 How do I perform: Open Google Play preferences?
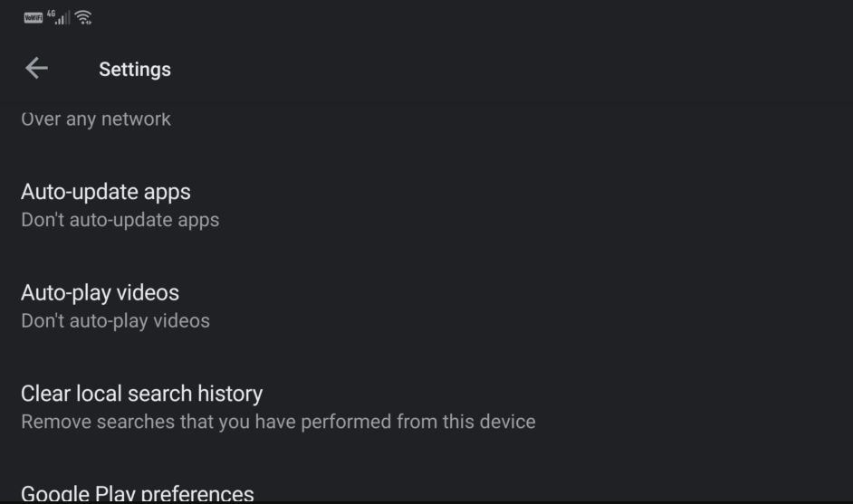(x=138, y=493)
